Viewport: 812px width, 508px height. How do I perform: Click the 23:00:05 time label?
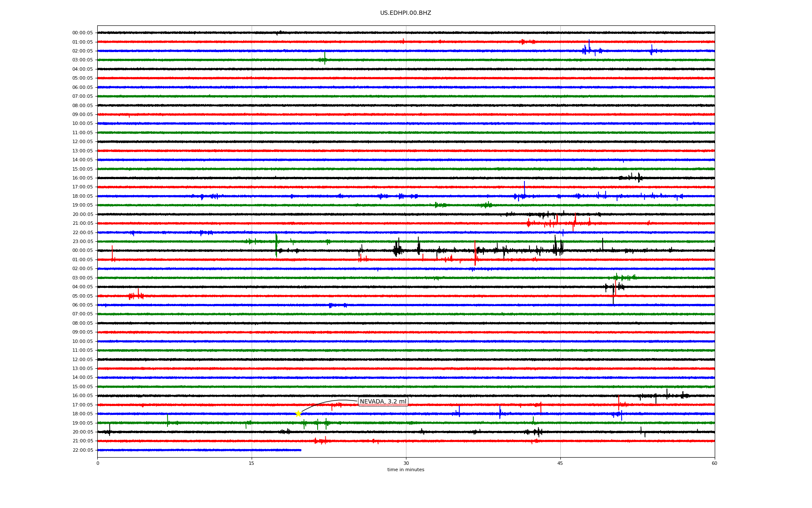coord(82,242)
